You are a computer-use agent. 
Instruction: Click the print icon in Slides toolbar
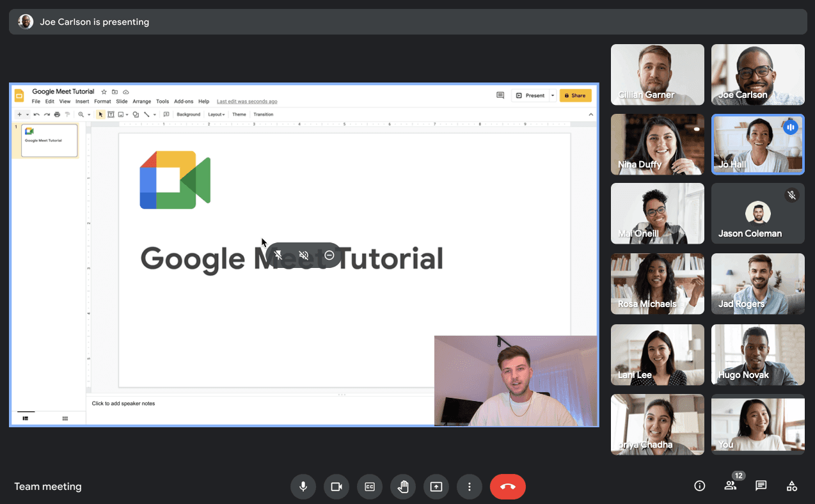(x=57, y=114)
